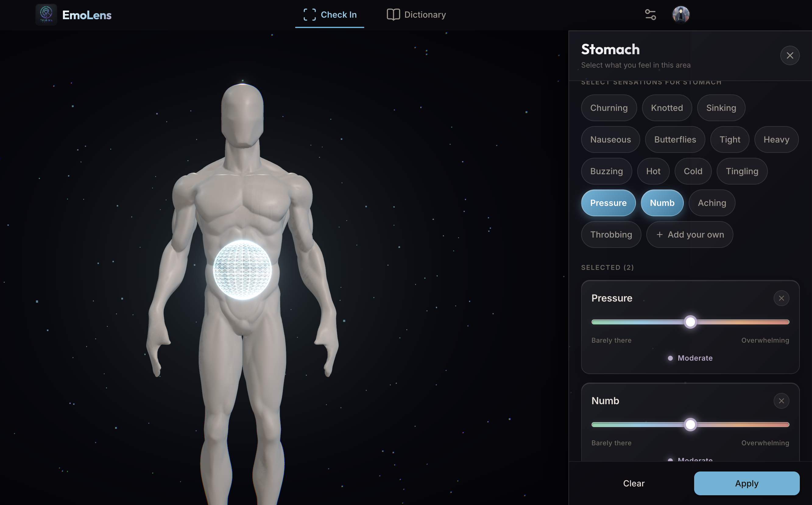Remove the Pressure sensation card
This screenshot has width=812, height=505.
pyautogui.click(x=781, y=298)
